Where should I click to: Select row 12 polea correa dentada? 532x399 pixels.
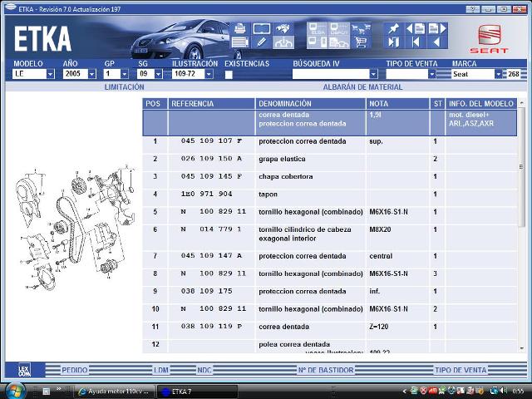[330, 347]
